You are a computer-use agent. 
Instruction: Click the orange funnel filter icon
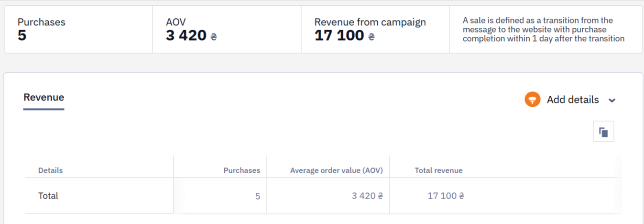click(532, 100)
